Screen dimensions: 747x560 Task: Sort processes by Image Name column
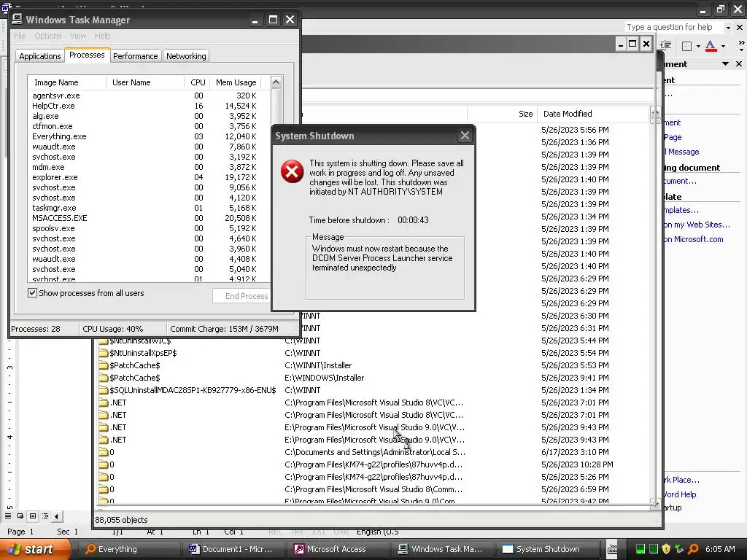(x=67, y=82)
